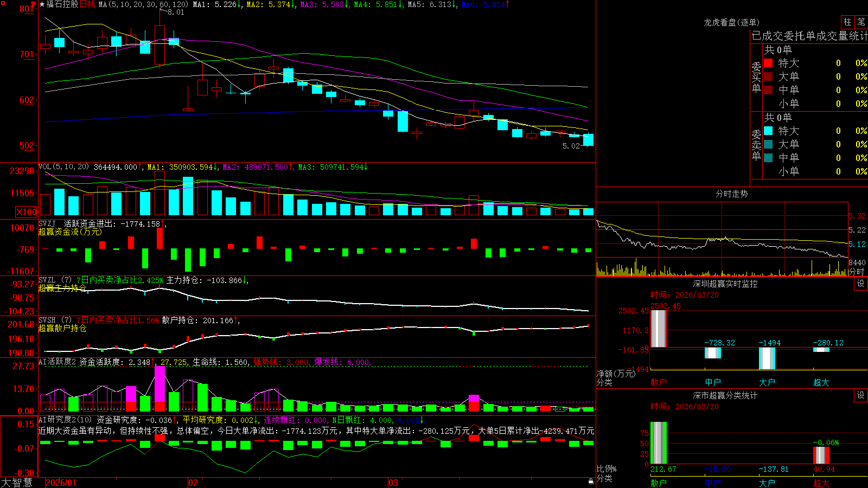
Task: Click the star icon before 福石控股
Action: coord(42,4)
